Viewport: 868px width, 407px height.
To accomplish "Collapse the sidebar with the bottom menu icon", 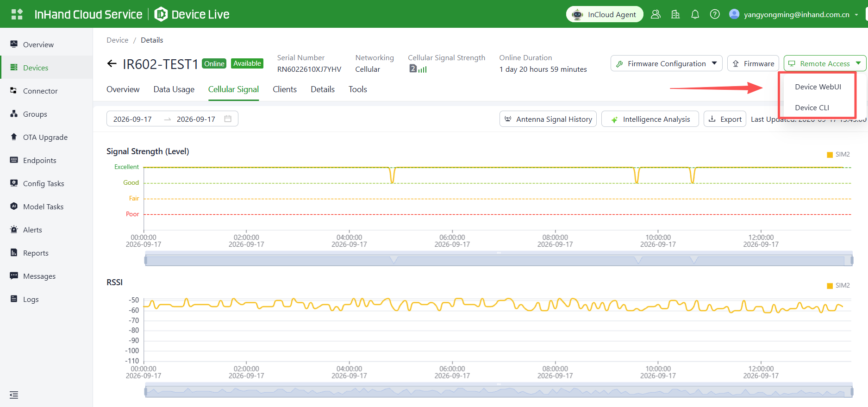I will pos(14,395).
